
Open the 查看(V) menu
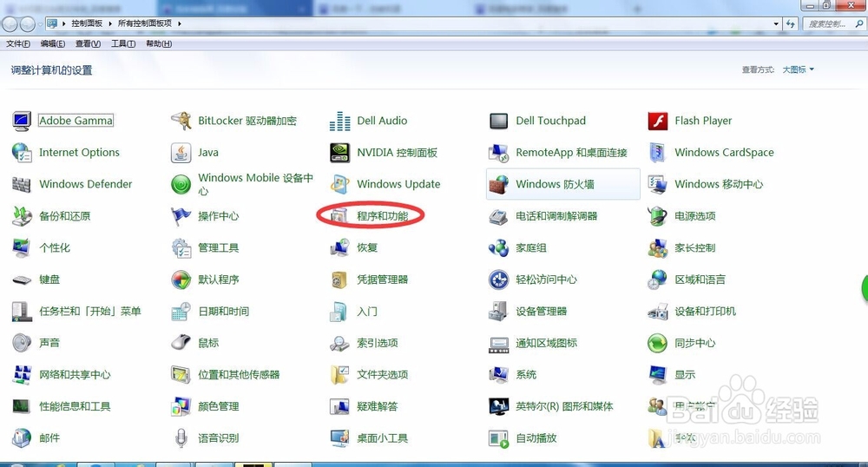[88, 43]
